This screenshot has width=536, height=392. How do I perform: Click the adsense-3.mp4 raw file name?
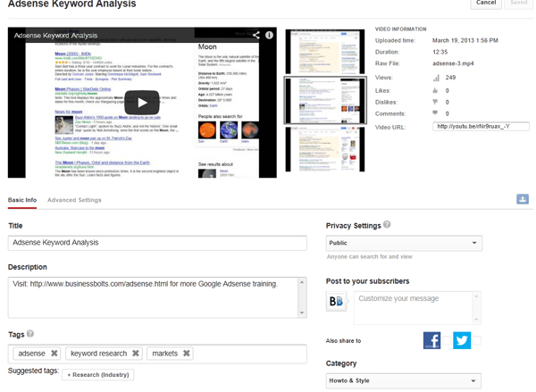tap(453, 63)
